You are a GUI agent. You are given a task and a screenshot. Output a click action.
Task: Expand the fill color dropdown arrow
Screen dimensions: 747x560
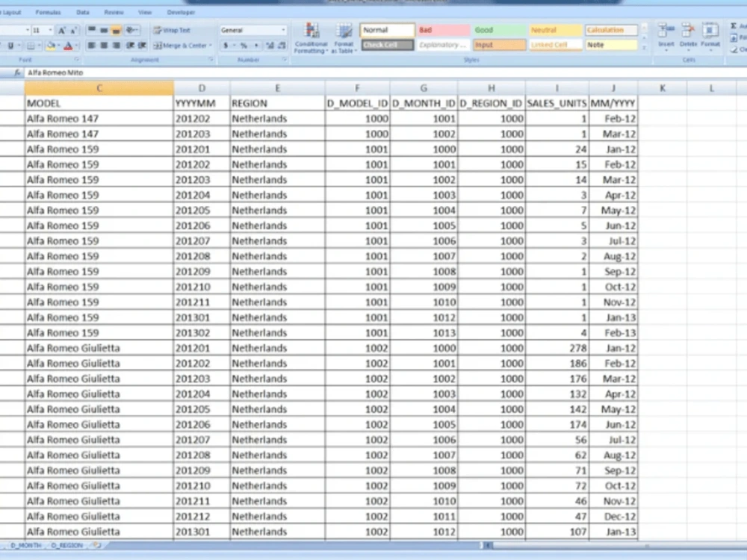[58, 46]
